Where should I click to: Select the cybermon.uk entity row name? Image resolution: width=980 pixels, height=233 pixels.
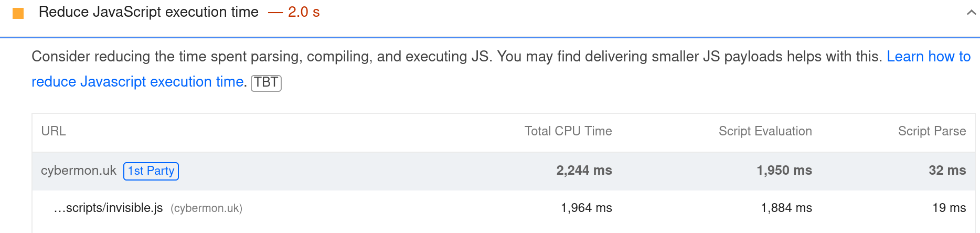pyautogui.click(x=79, y=171)
